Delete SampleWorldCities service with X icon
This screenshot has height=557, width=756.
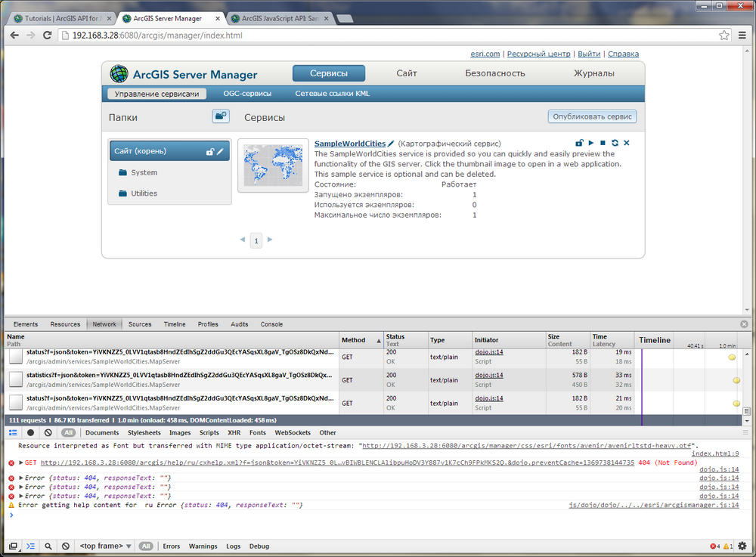click(627, 143)
